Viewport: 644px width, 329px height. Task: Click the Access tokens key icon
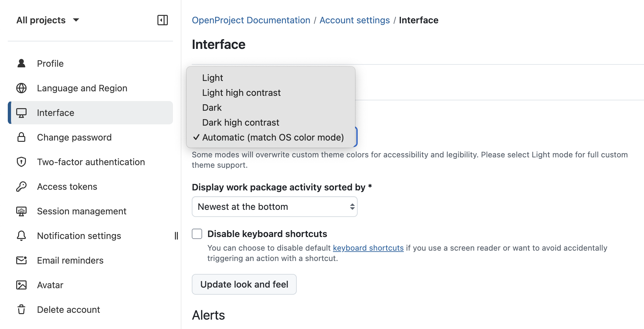(21, 187)
